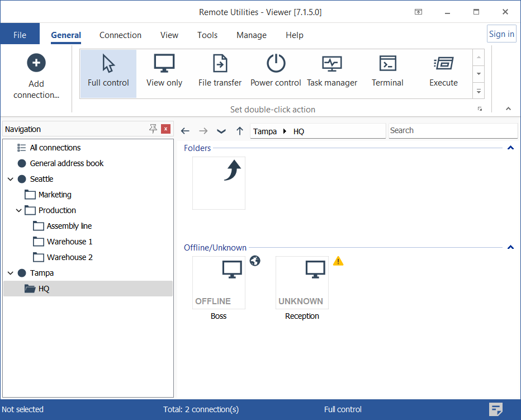This screenshot has height=420, width=521.
Task: Close the Navigation panel
Action: click(165, 129)
